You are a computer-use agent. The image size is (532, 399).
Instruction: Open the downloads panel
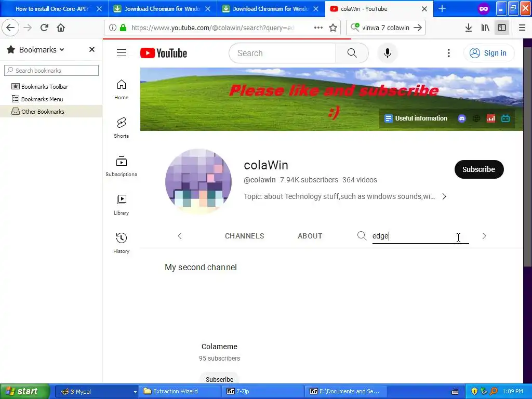pyautogui.click(x=469, y=28)
